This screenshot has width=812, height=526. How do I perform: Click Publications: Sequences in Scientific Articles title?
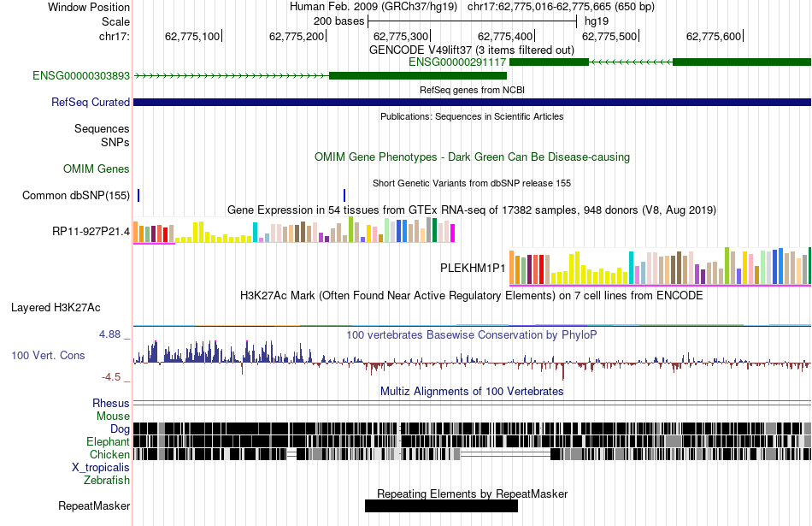[x=472, y=116]
